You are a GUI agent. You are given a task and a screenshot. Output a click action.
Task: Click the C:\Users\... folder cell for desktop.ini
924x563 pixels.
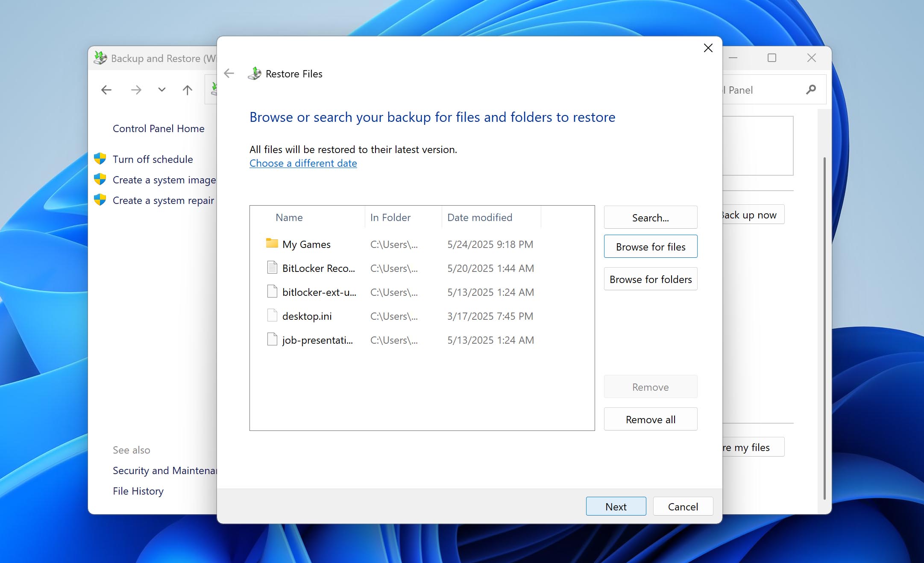[394, 316]
